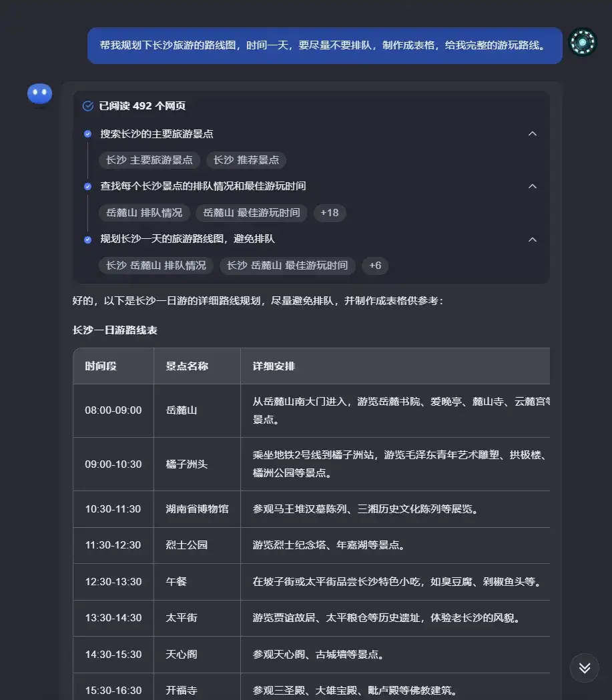Image resolution: width=612 pixels, height=700 pixels.
Task: Click the 09:00-10:30 time cell
Action: coord(113,464)
